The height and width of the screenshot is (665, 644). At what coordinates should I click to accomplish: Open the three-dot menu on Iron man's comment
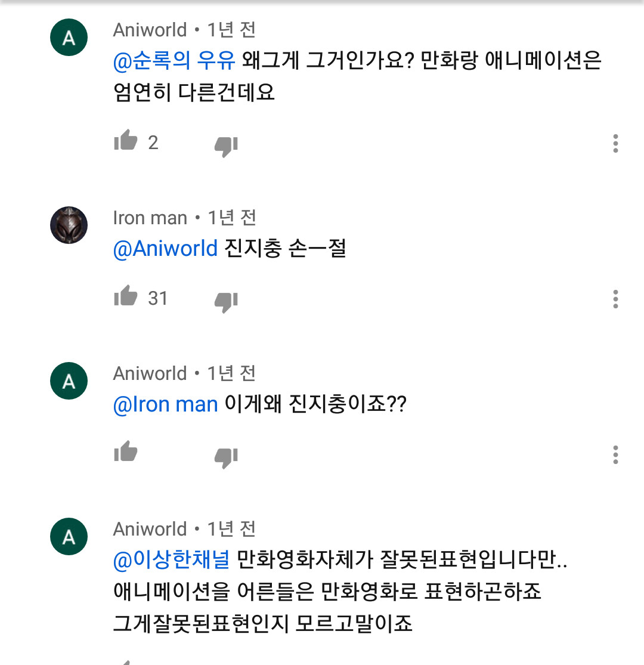[x=615, y=299]
